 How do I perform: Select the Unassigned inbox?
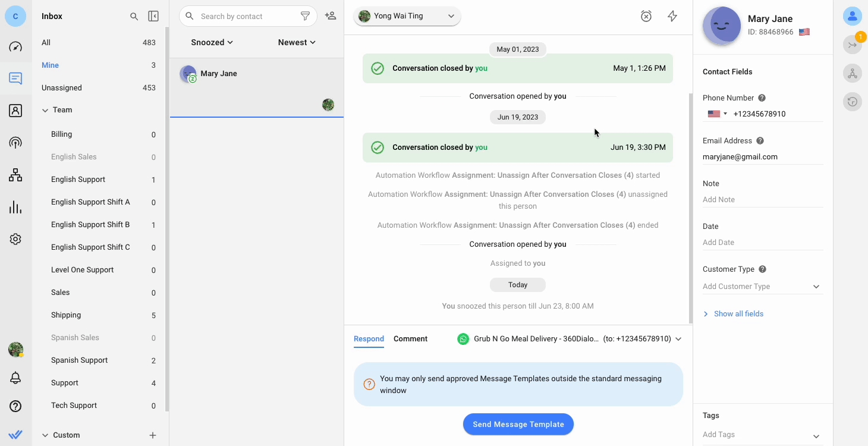[x=99, y=88]
